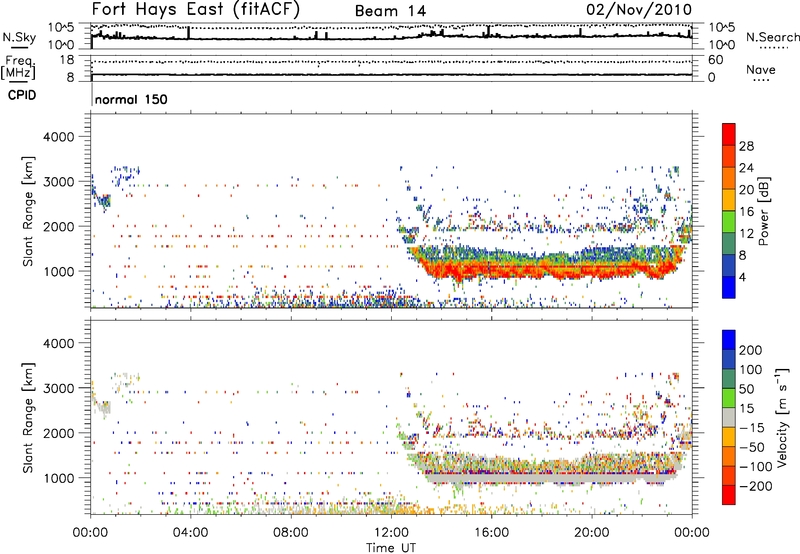The height and width of the screenshot is (554, 800).
Task: Click the '08:00' time axis label
Action: pos(291,533)
